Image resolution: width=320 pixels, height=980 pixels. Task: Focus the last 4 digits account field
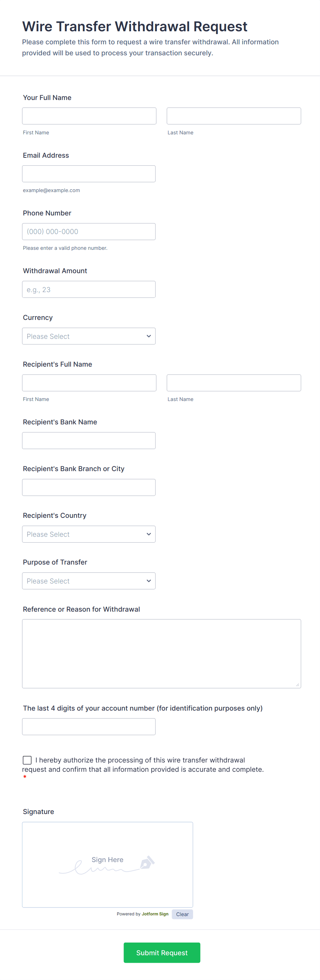pos(89,726)
